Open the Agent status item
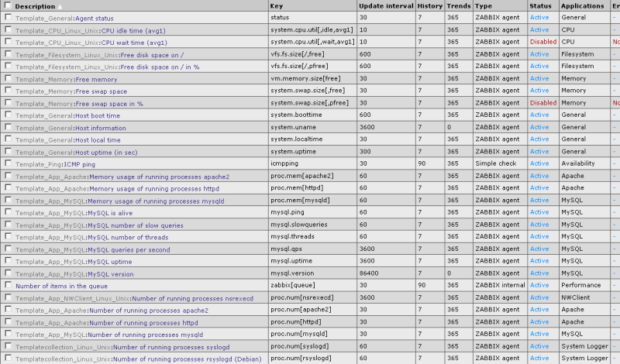 pyautogui.click(x=94, y=18)
